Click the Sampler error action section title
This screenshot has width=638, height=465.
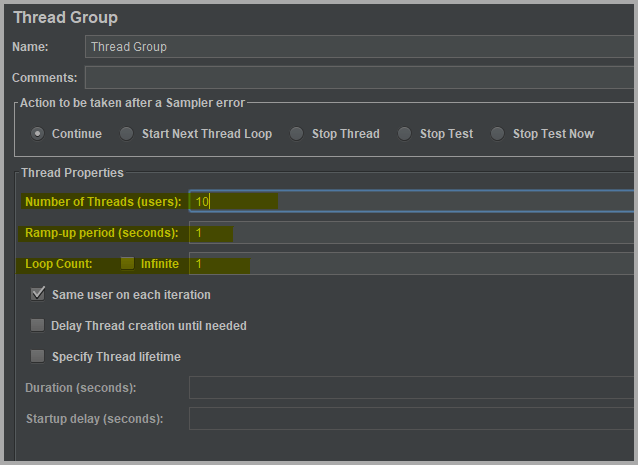coord(133,103)
